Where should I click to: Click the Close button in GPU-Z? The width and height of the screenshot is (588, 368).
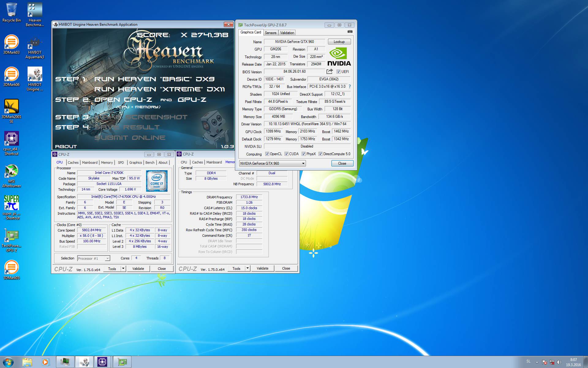(x=342, y=163)
